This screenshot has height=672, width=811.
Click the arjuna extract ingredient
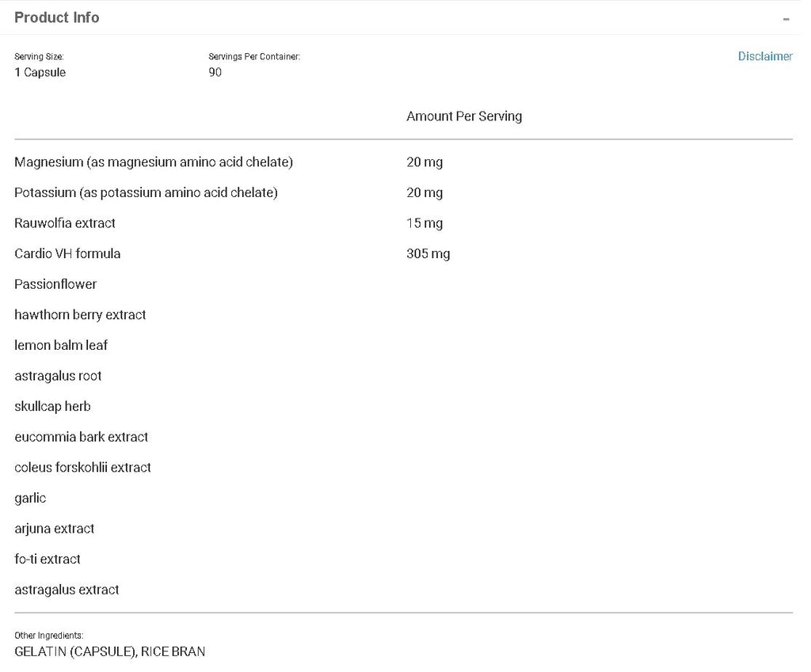(54, 529)
